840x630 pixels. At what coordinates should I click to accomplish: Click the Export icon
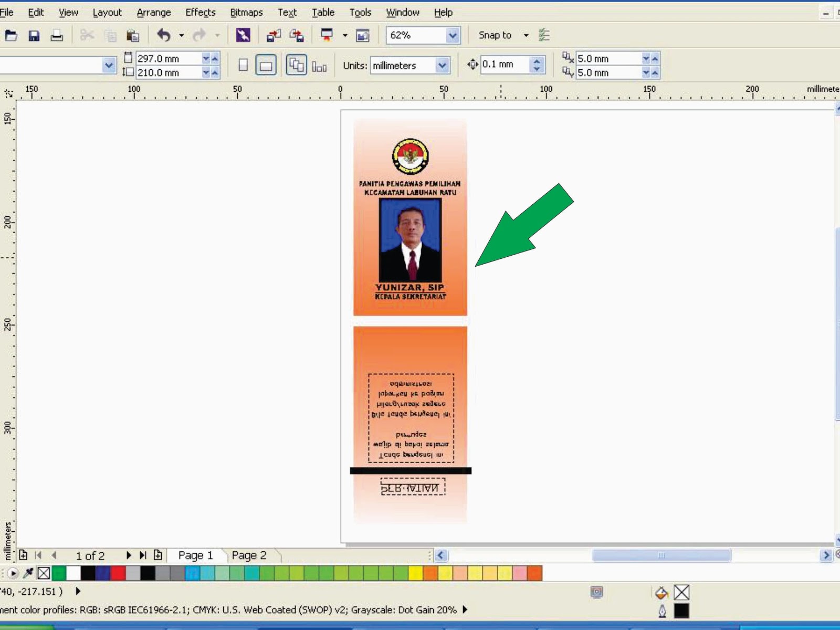coord(297,35)
